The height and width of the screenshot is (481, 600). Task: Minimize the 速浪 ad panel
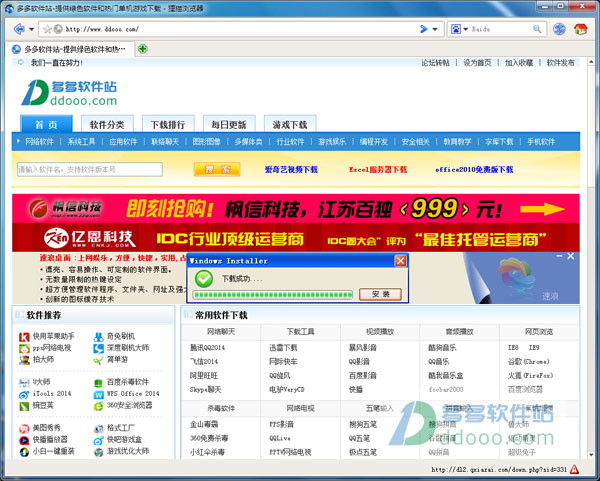tap(559, 256)
